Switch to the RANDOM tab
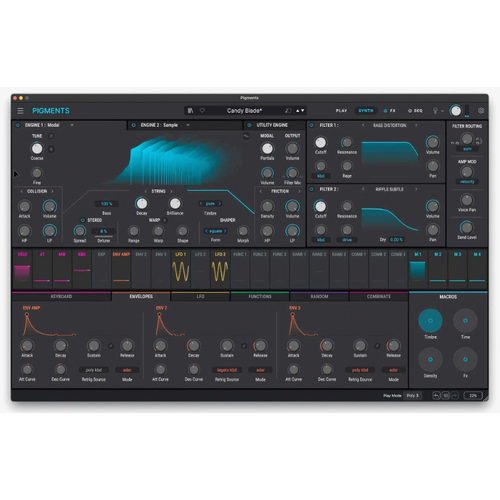 click(319, 296)
